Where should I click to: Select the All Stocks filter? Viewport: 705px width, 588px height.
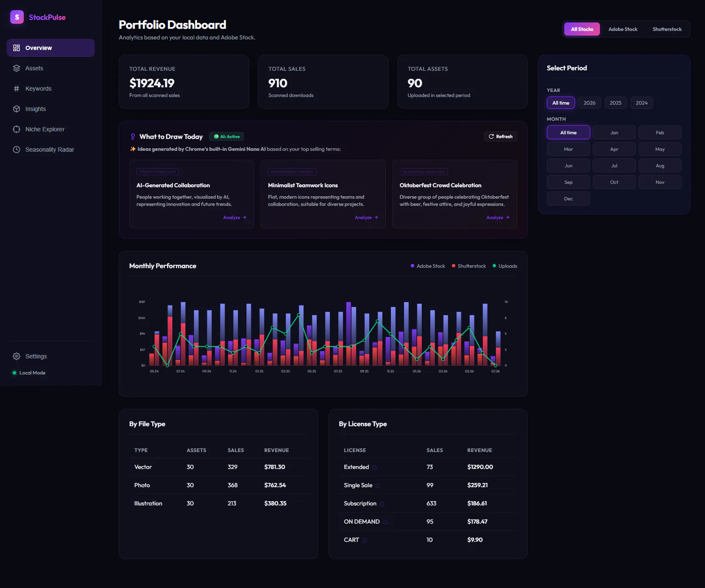coord(582,29)
